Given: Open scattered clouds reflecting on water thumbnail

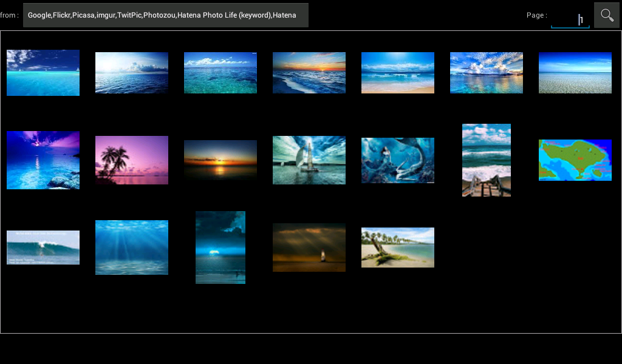Looking at the screenshot, I should pyautogui.click(x=487, y=73).
